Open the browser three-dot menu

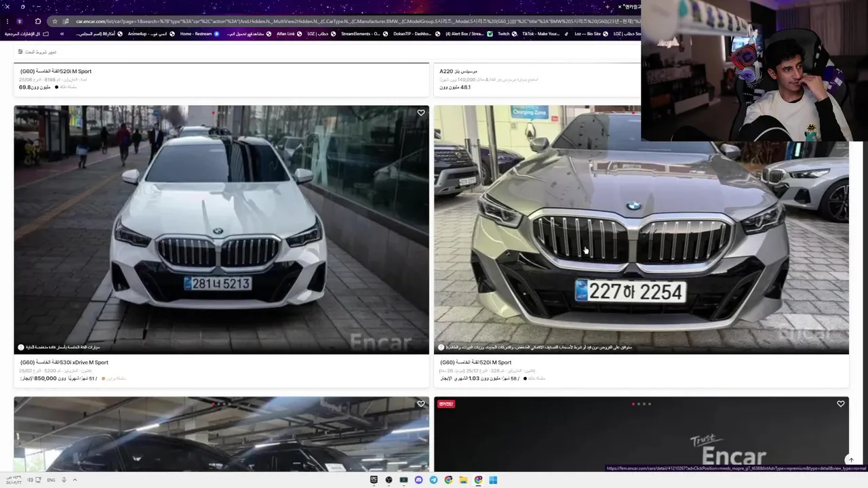coord(7,21)
